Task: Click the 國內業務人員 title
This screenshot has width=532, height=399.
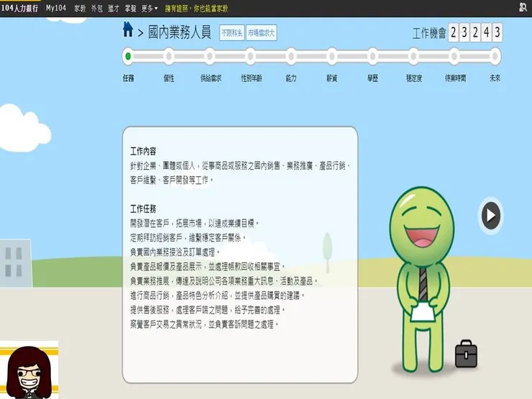Action: (x=180, y=32)
